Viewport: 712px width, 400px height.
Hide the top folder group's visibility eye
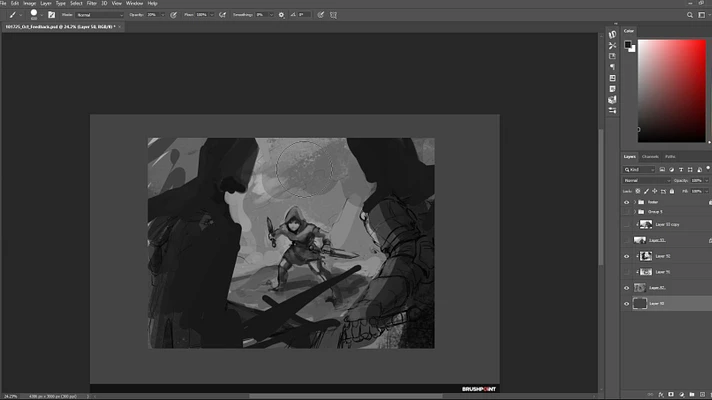[627, 201]
